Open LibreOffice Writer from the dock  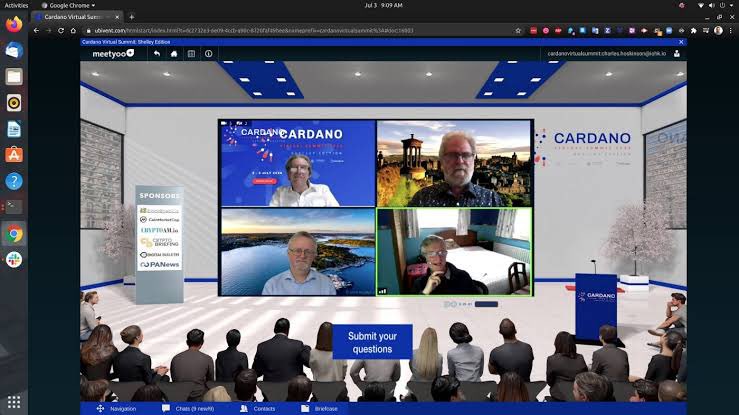point(14,129)
